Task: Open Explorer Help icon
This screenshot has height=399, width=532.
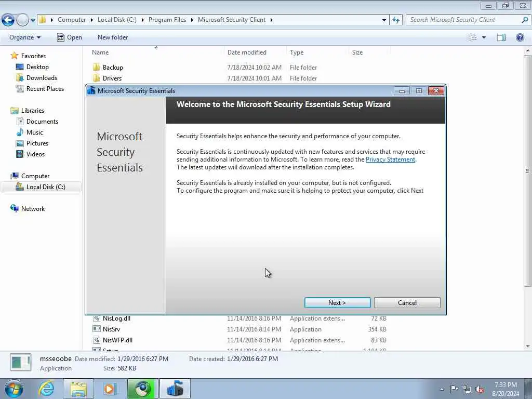Action: [x=520, y=37]
